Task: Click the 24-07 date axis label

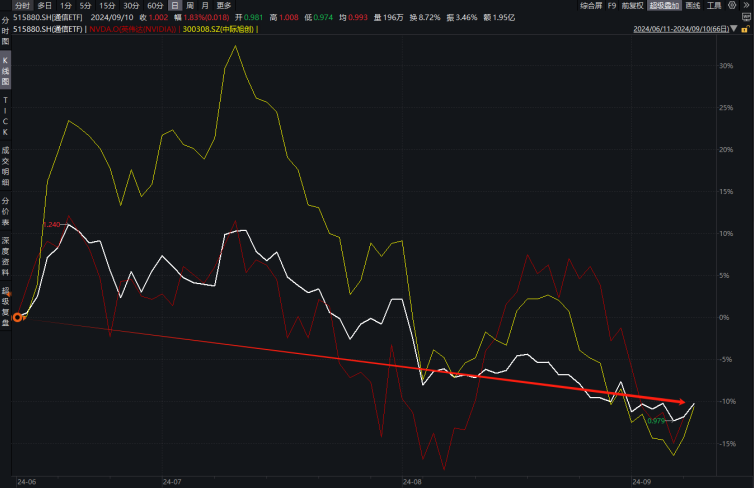Action: coord(172,482)
